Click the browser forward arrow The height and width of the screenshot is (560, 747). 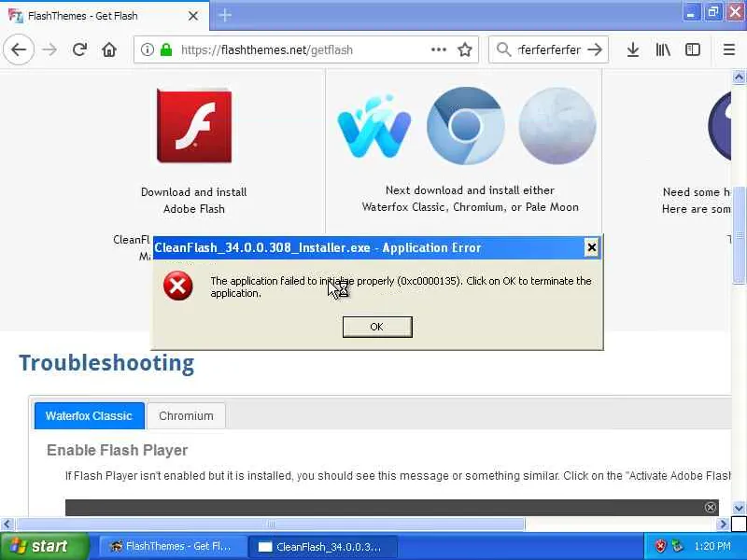pos(49,49)
